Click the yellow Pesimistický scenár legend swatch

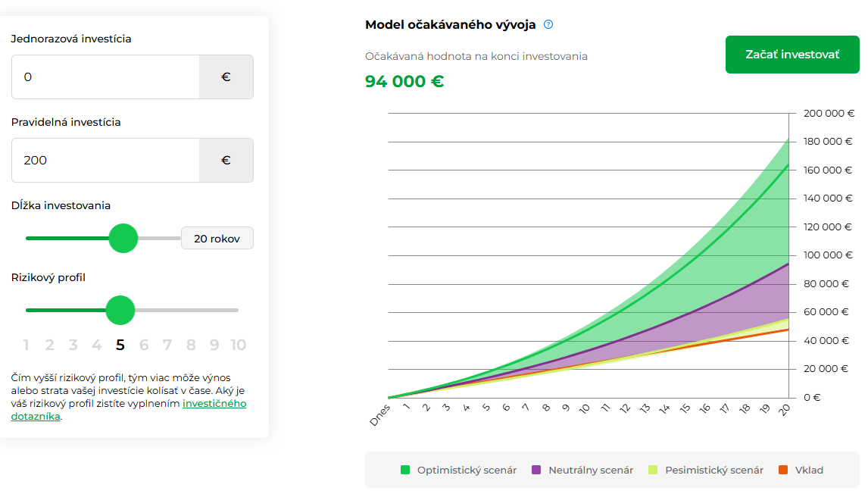[x=653, y=470]
